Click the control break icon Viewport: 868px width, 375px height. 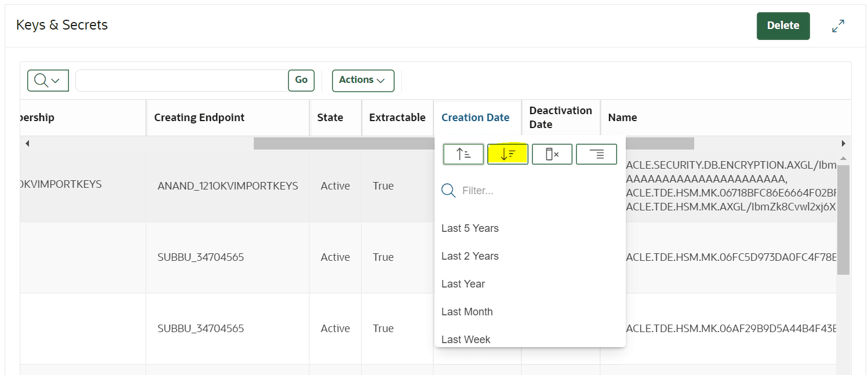coord(596,154)
